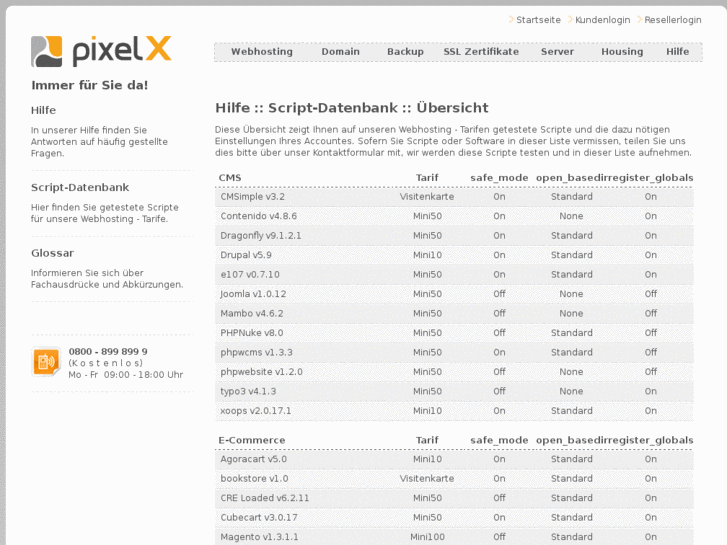Click the Cubecart v3.0.17 entry

click(259, 518)
